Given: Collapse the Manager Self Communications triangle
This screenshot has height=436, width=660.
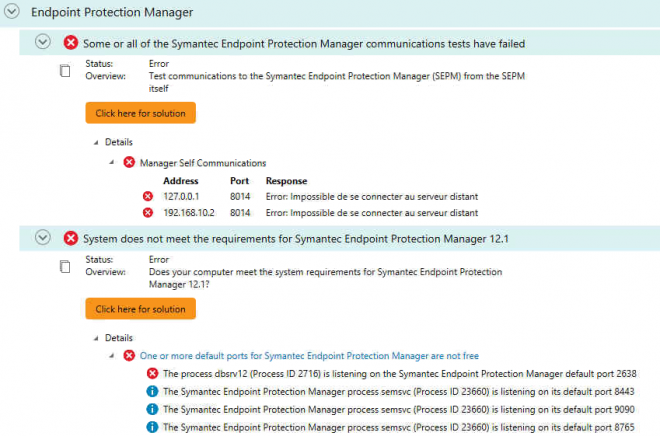Looking at the screenshot, I should pos(112,162).
